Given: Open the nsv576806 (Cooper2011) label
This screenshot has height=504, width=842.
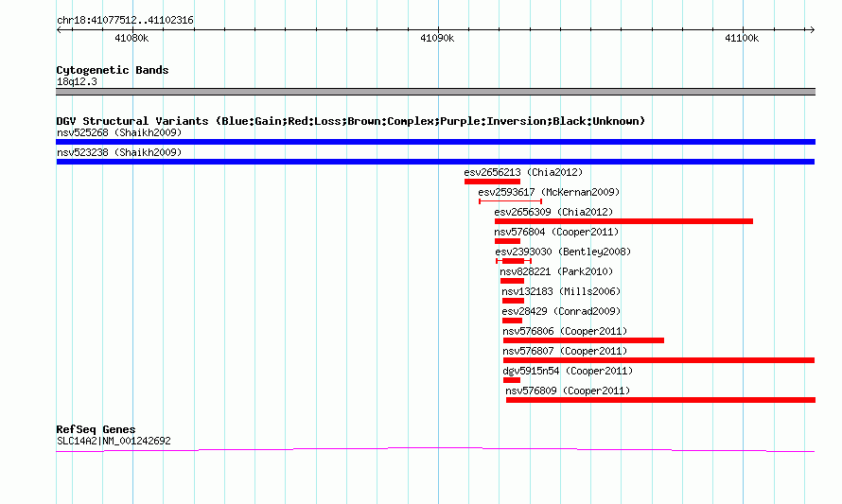Looking at the screenshot, I should (565, 331).
